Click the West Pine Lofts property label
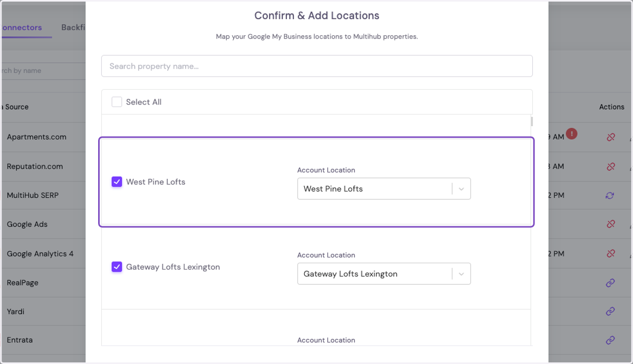 pyautogui.click(x=156, y=181)
